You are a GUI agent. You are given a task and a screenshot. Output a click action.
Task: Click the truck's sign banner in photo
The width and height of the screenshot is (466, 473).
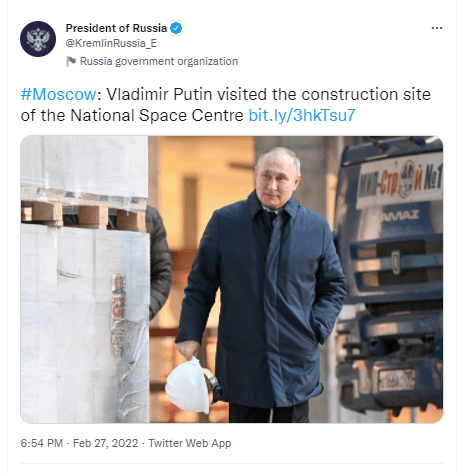399,181
